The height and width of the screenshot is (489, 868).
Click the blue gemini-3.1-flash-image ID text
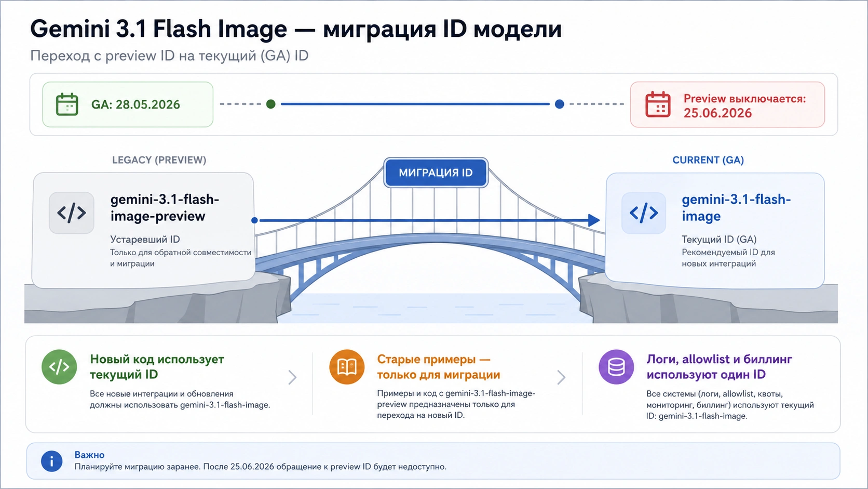point(736,208)
